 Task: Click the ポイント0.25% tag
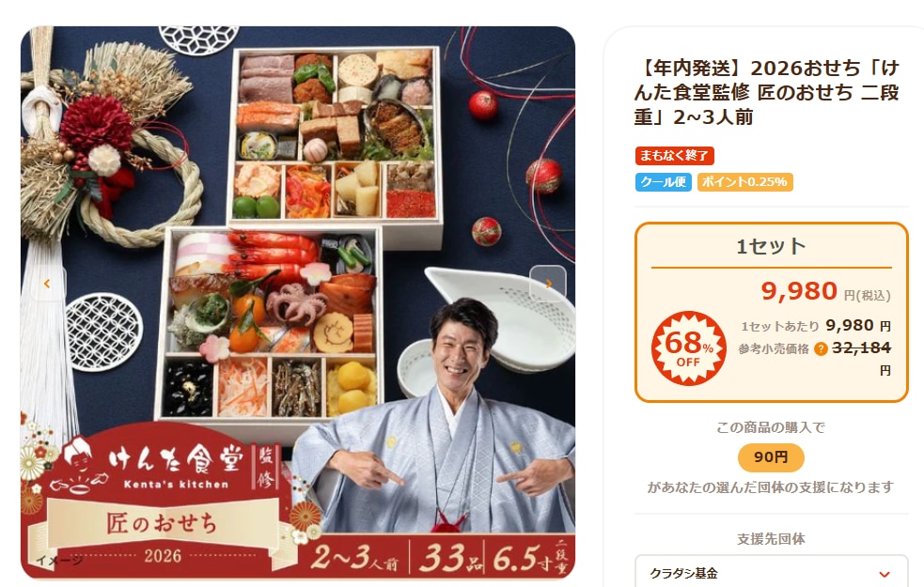click(x=744, y=182)
